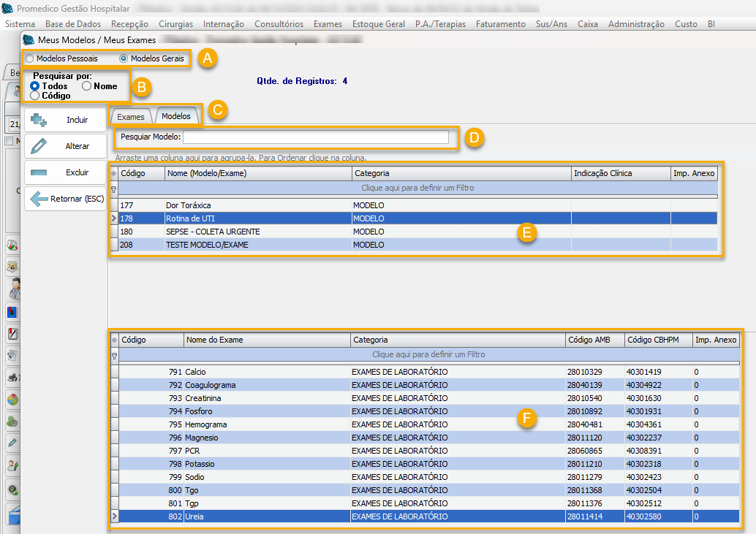Viewport: 756px width, 534px height.
Task: Click the Excluir minus icon
Action: click(39, 172)
